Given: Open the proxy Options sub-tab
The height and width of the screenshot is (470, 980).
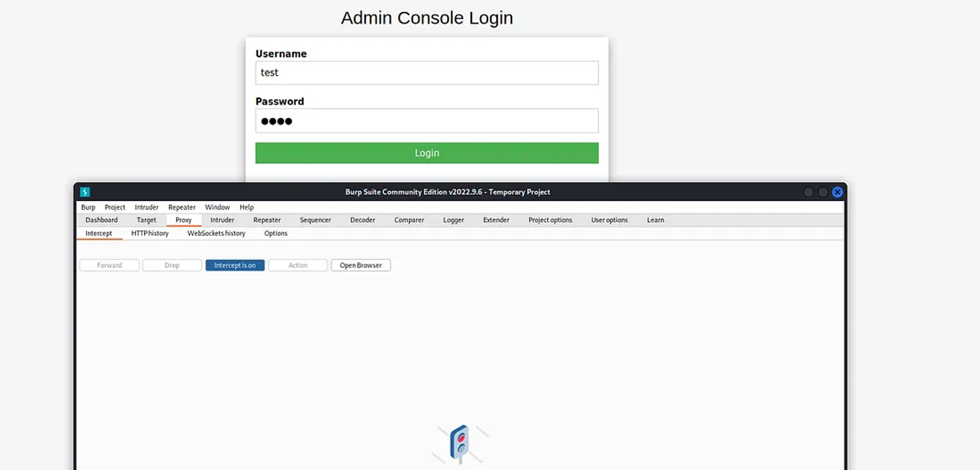Looking at the screenshot, I should [x=276, y=233].
